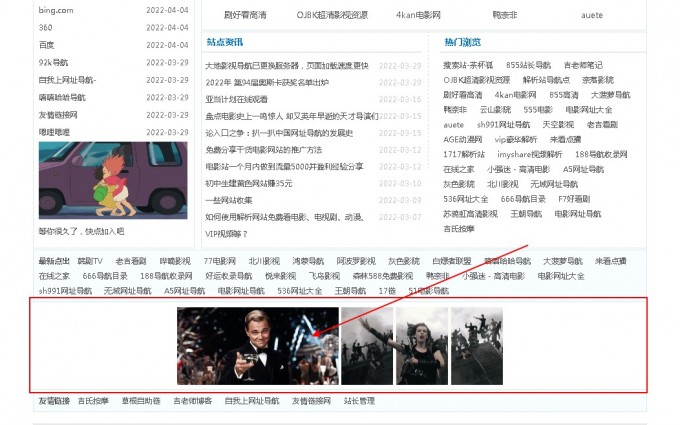This screenshot has height=425, width=680.
Task: Click the 热门浏览 section heading
Action: point(462,42)
